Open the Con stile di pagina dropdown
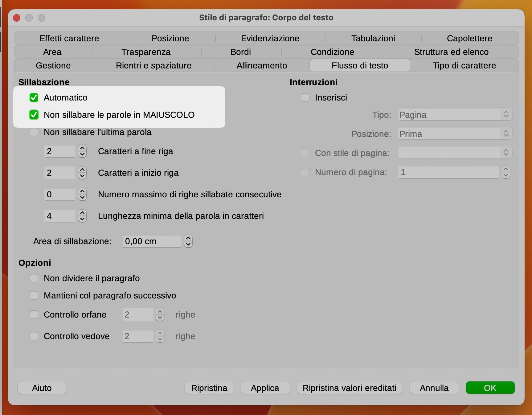 454,153
